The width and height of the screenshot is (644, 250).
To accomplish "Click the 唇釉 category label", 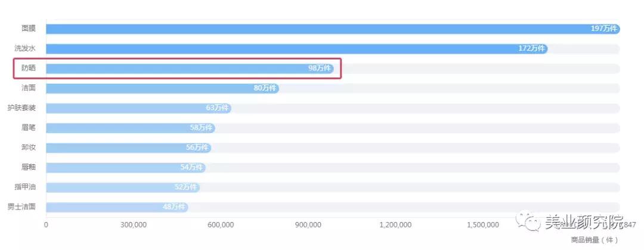I will tap(29, 167).
